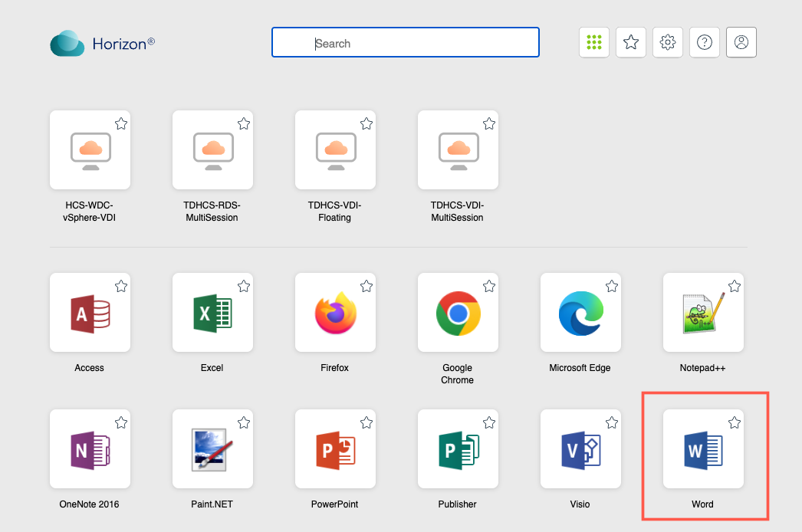Launch Paint.NET
Image resolution: width=802 pixels, height=532 pixels.
[212, 449]
